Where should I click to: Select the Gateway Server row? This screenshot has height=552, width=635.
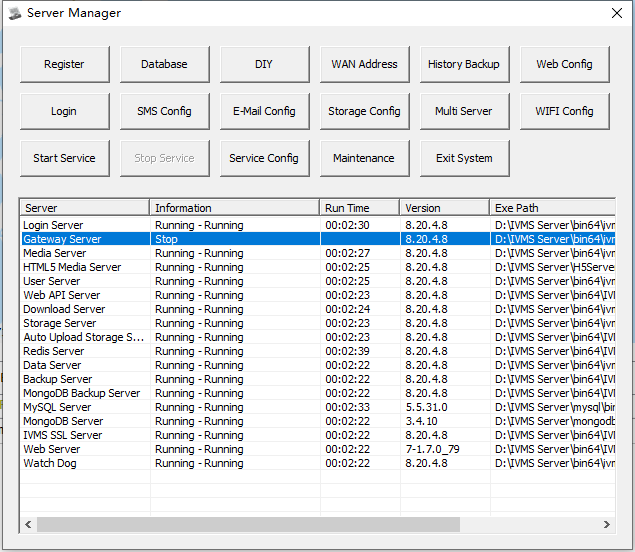coord(318,239)
